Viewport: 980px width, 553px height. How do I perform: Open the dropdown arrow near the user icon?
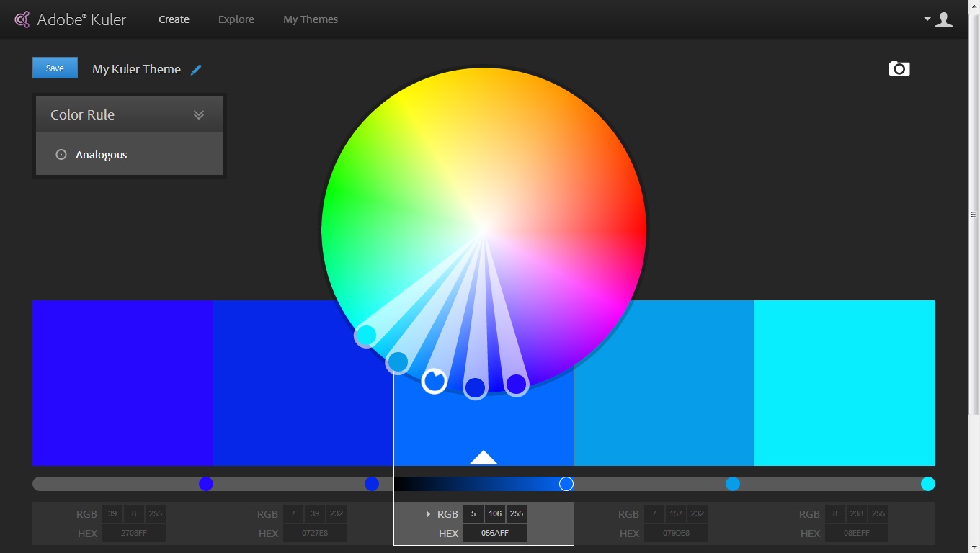(926, 19)
